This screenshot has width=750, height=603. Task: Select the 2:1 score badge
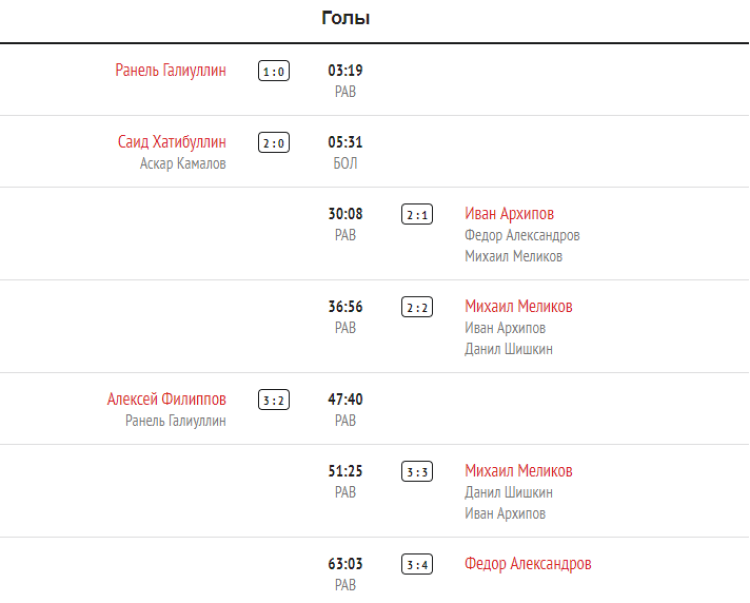[417, 215]
